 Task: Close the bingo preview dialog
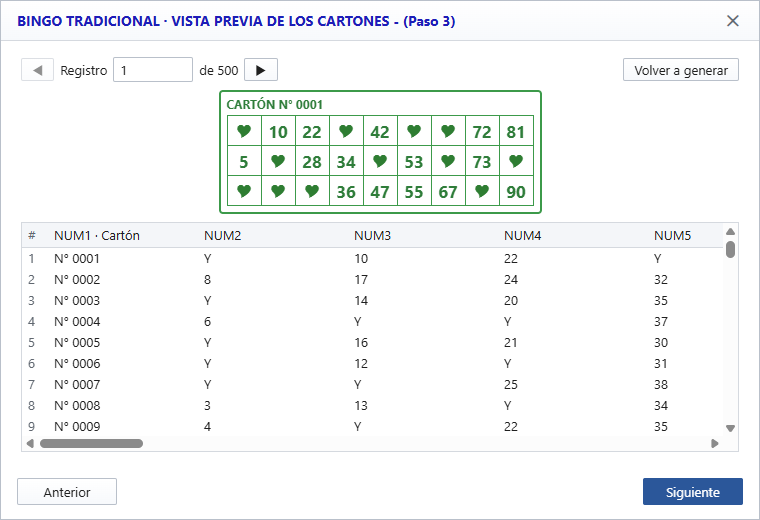(x=733, y=21)
